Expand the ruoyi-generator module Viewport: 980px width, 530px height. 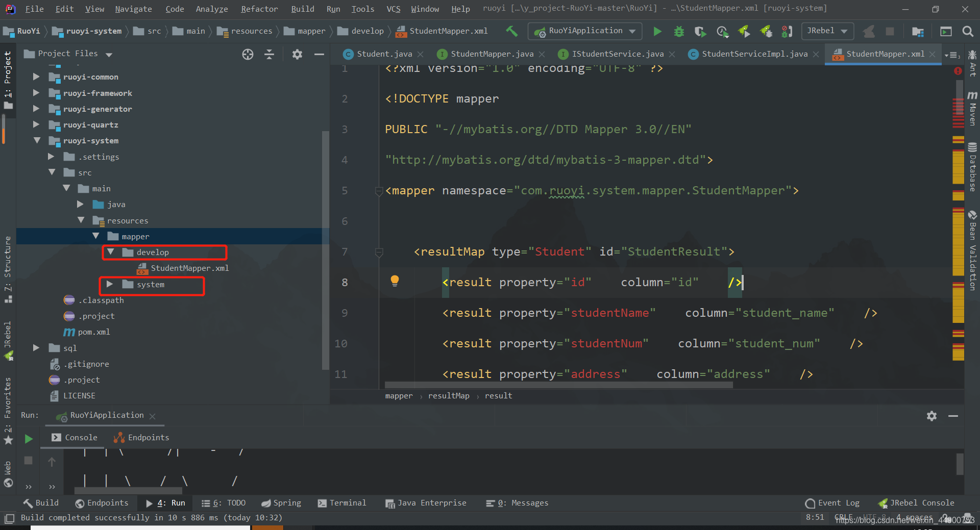[36, 109]
